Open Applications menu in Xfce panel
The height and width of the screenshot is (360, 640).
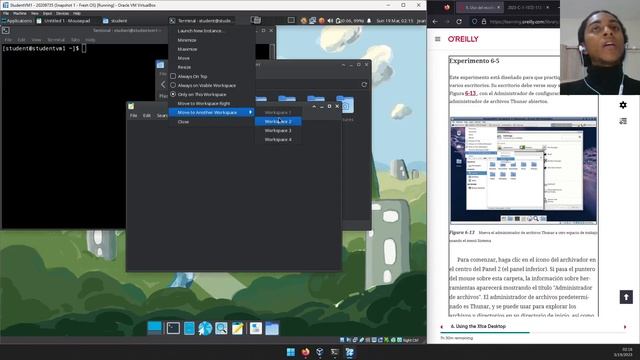17,20
